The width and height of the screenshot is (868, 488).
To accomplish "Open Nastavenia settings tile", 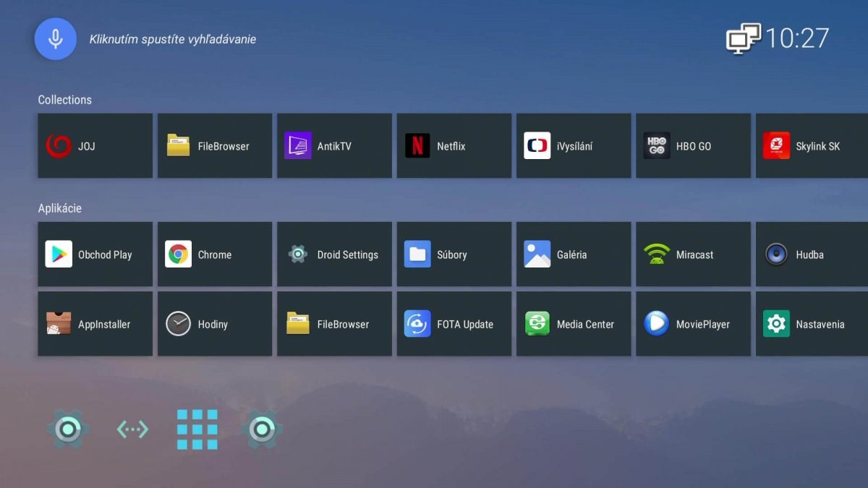I will coord(812,324).
